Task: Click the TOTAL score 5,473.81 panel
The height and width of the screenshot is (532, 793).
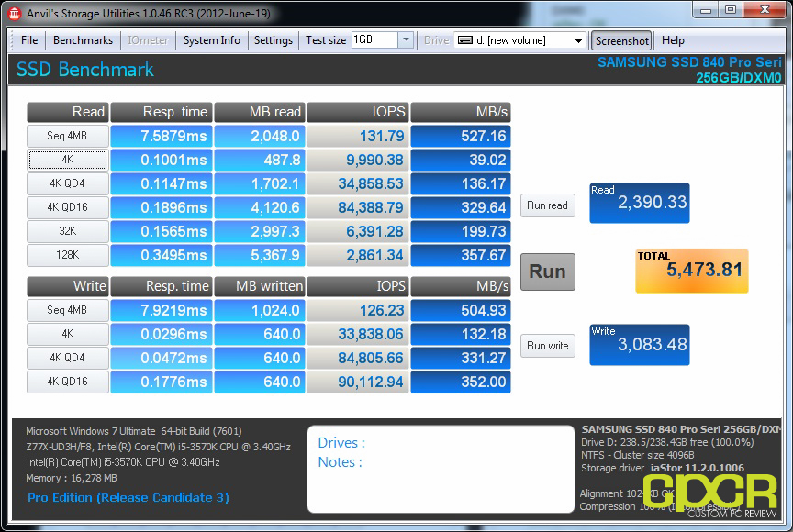Action: (x=692, y=271)
